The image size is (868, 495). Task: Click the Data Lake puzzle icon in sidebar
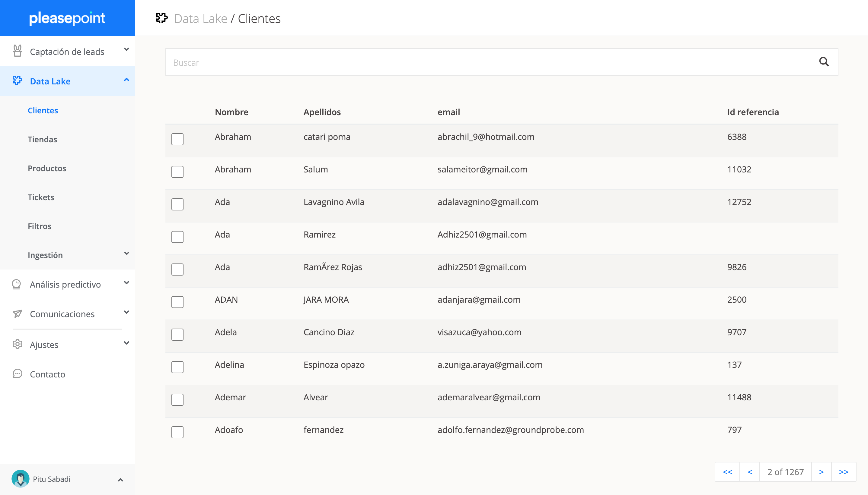(x=17, y=80)
